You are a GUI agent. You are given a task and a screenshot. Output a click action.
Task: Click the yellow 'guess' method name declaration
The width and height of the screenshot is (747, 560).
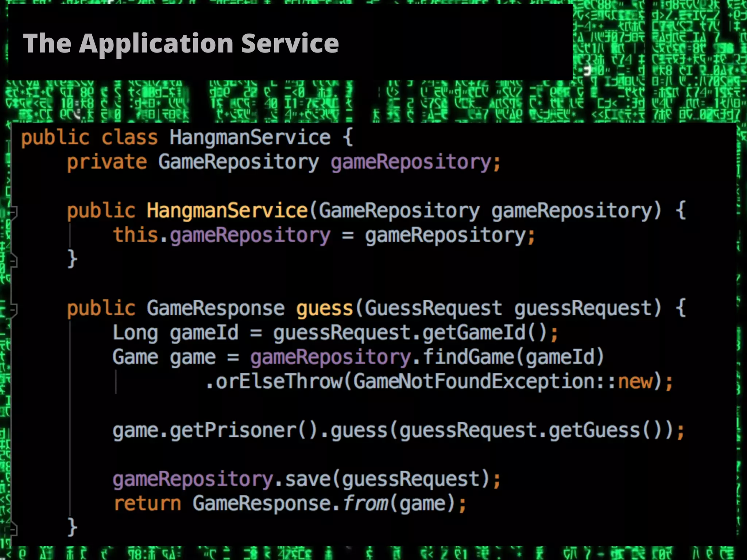pos(325,309)
